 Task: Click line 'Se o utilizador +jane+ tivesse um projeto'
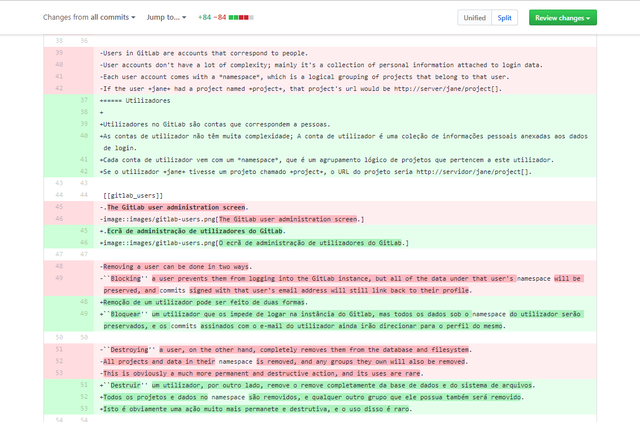coord(316,171)
